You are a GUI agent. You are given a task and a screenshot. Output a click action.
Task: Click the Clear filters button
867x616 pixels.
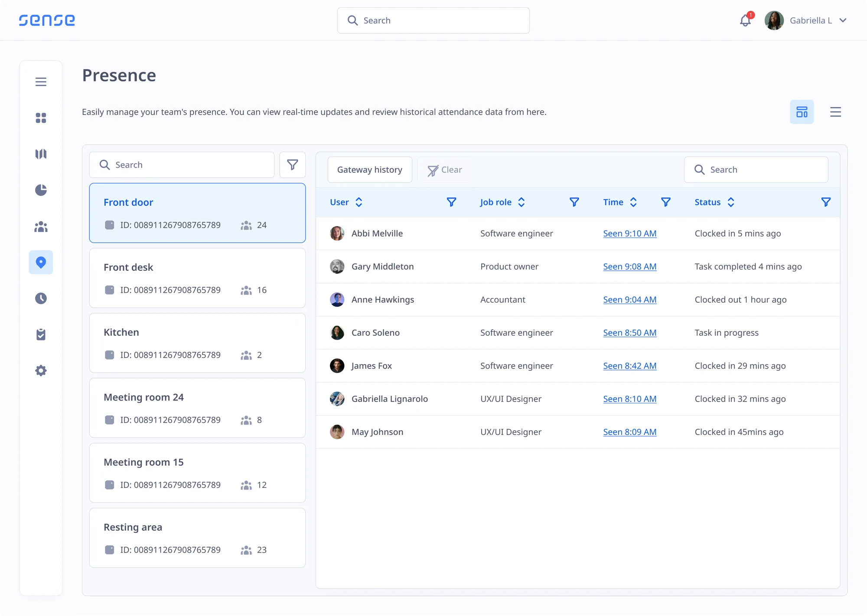(445, 170)
